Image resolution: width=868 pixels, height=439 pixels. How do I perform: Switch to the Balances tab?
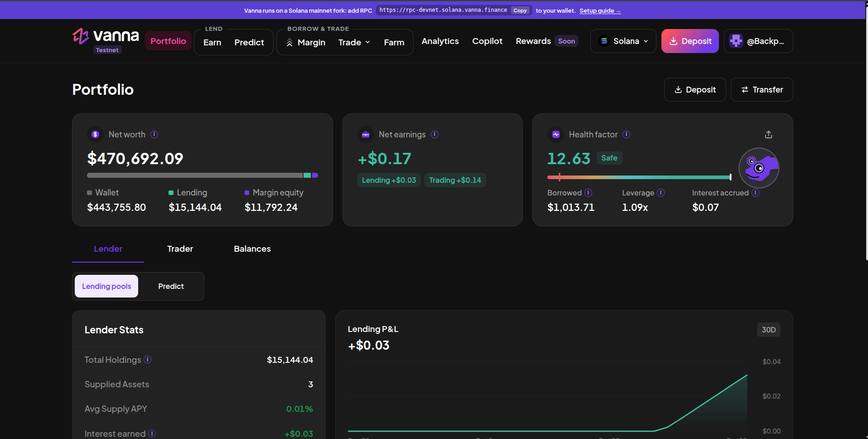252,249
